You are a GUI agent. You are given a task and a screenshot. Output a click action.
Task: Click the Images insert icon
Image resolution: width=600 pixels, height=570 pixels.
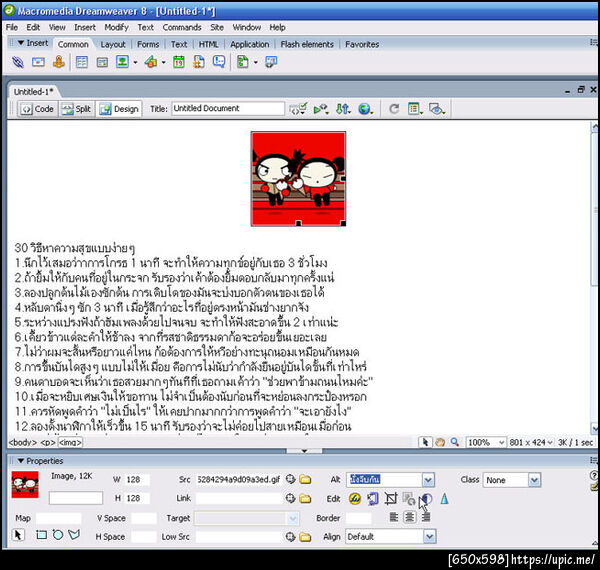pos(122,62)
